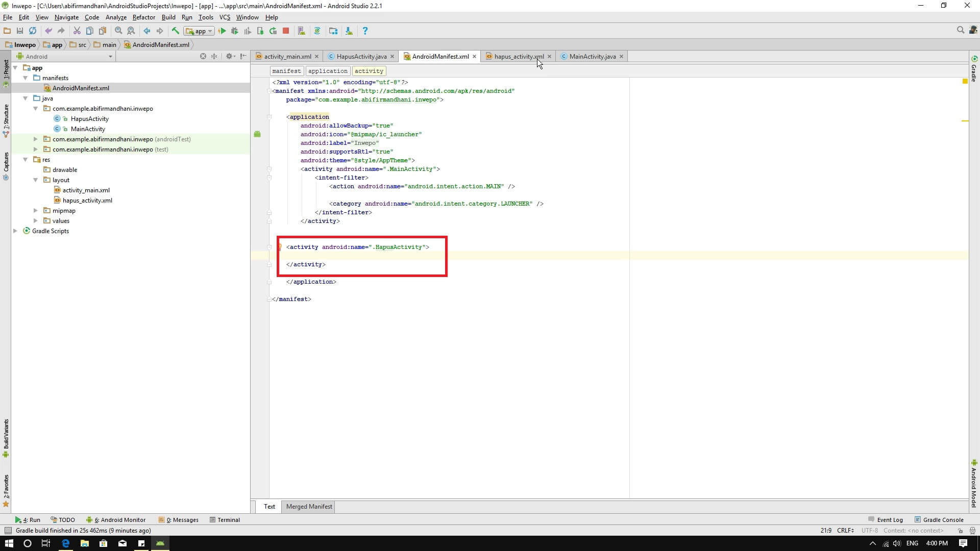Expand the mipmap folder in tree
The image size is (980, 551).
coord(36,211)
